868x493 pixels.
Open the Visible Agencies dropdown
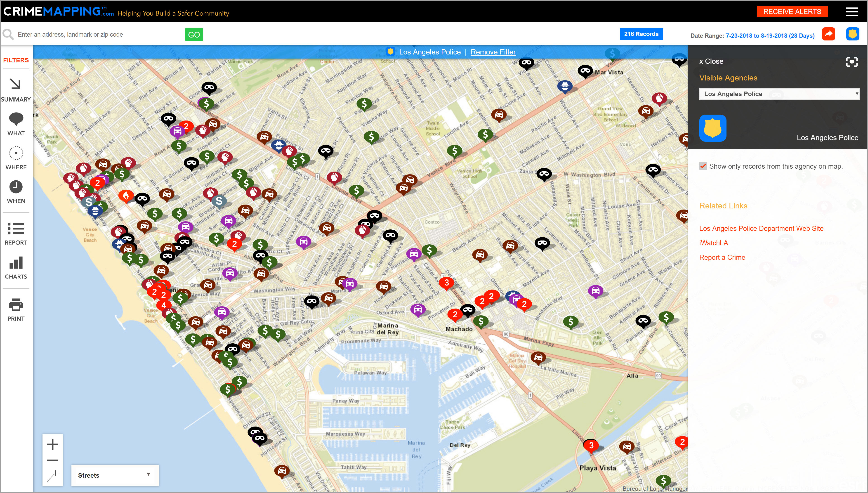coord(779,94)
